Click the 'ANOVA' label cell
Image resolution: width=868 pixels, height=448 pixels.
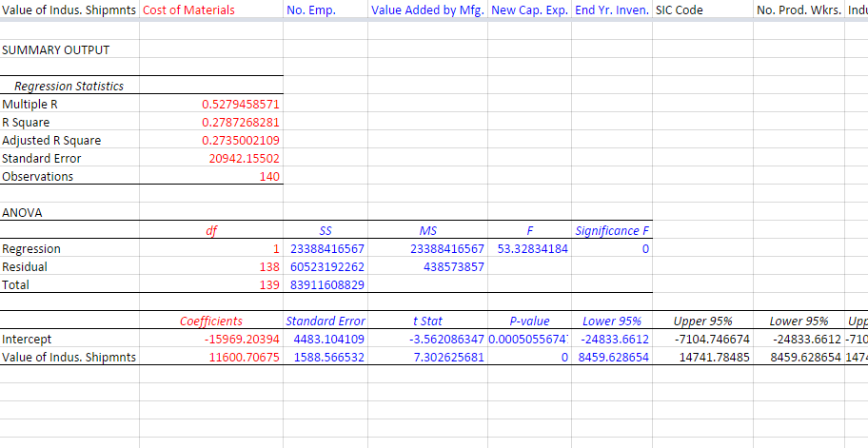22,212
